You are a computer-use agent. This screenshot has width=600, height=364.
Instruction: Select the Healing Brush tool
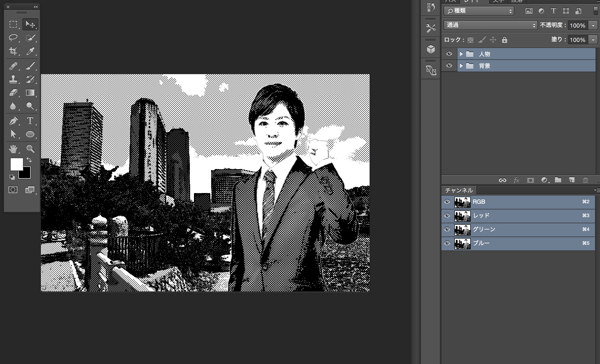pos(13,66)
